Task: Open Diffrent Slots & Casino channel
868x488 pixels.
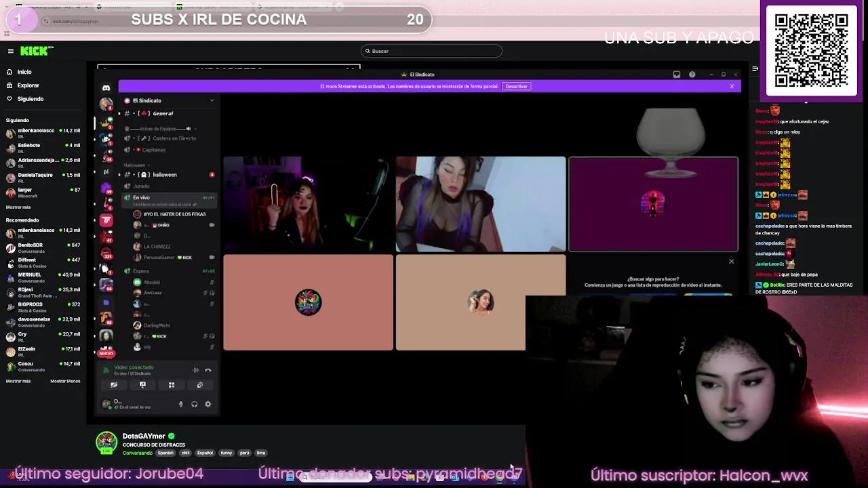Action: coord(43,262)
